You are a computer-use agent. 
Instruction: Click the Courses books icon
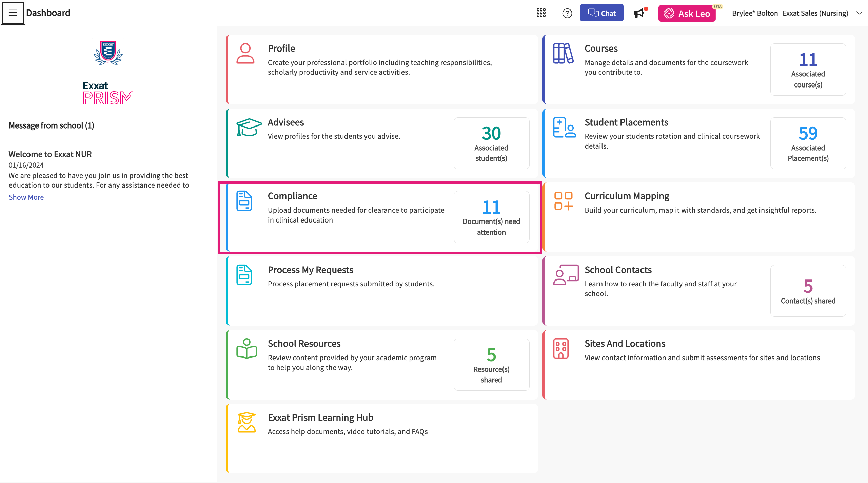[x=563, y=54]
